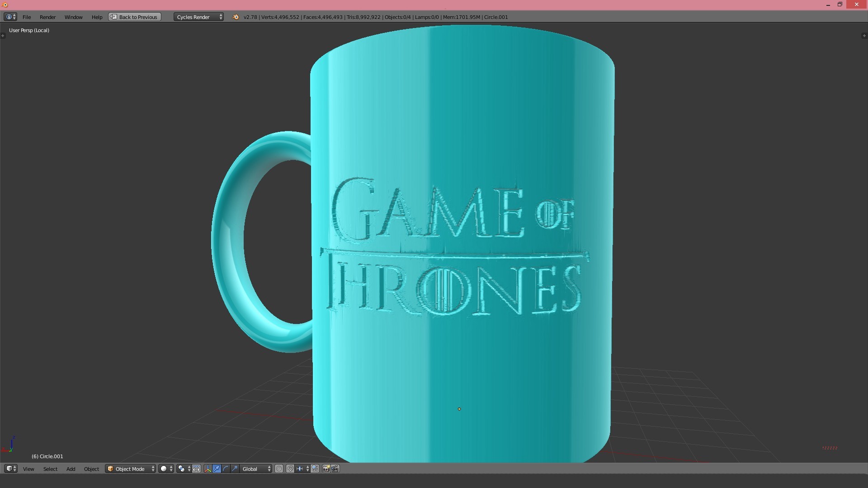The height and width of the screenshot is (488, 868).
Task: Open the Object Mode dropdown
Action: coord(131,469)
